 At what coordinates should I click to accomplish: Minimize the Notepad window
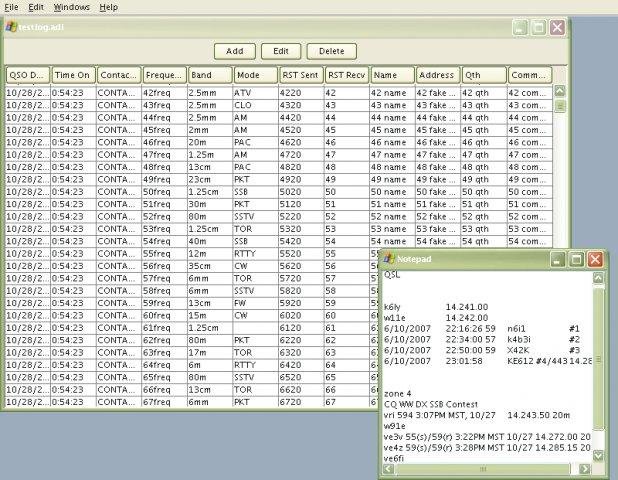pos(557,259)
